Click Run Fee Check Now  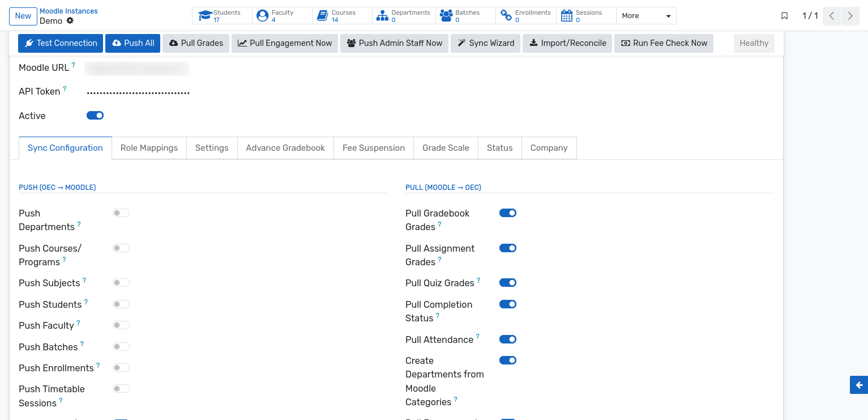(x=664, y=43)
